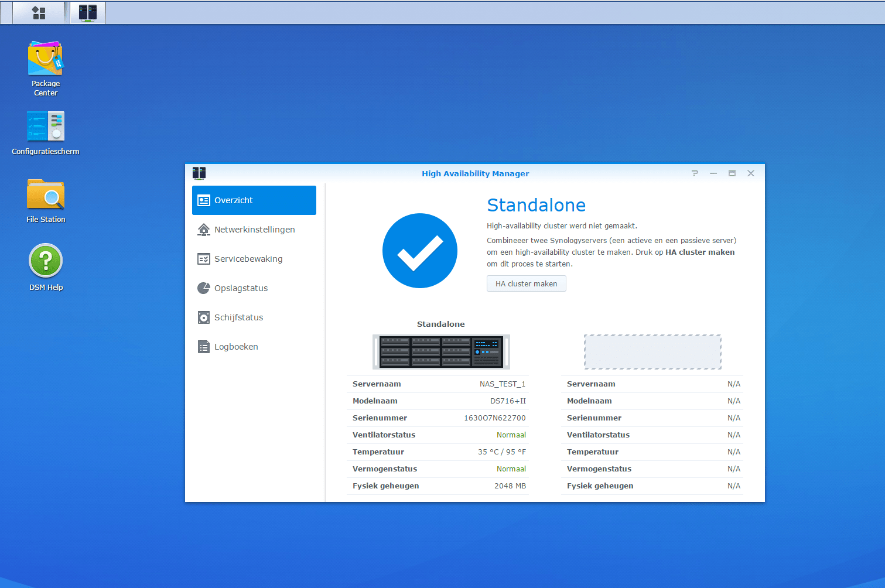This screenshot has height=588, width=885.
Task: Click Vermogenstatus N/A in passive server column
Action: pyautogui.click(x=734, y=469)
